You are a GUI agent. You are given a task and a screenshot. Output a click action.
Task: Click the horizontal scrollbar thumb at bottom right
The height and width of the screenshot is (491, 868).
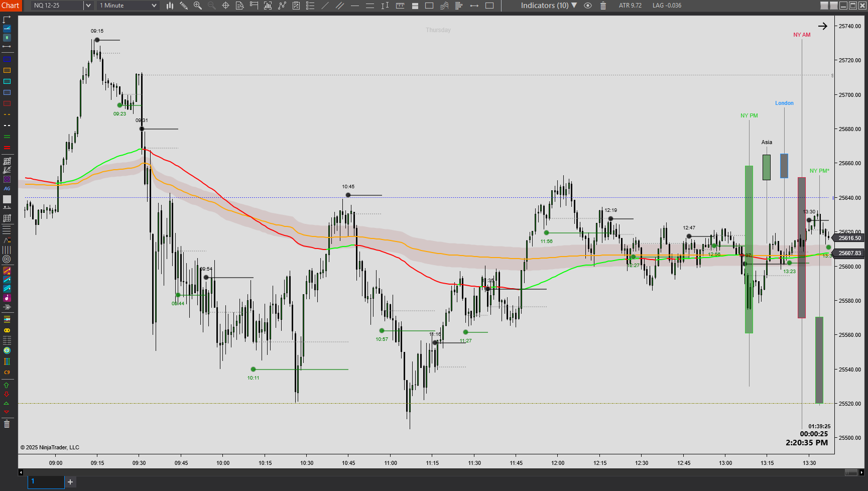[851, 472]
